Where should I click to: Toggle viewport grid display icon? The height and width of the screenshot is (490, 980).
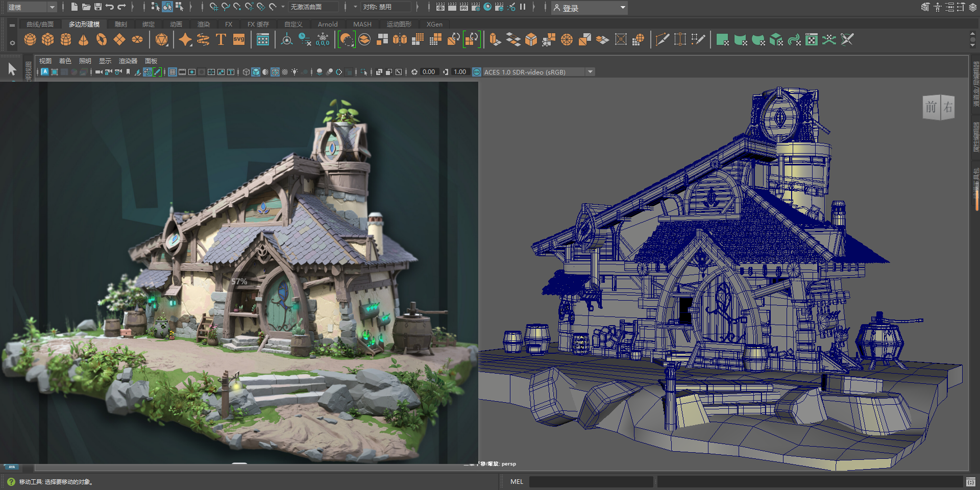(x=173, y=72)
